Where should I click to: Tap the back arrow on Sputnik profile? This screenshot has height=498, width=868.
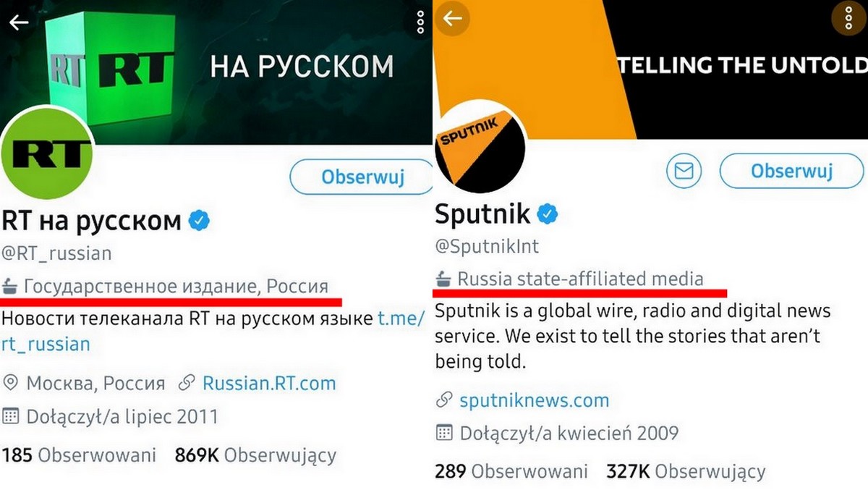pos(452,19)
